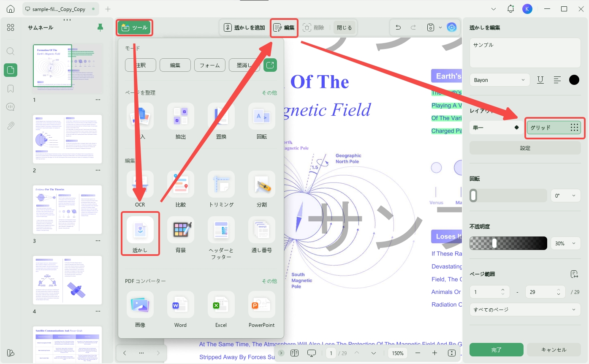Open the すべてのページ dropdown
The height and width of the screenshot is (364, 589).
coord(525,310)
